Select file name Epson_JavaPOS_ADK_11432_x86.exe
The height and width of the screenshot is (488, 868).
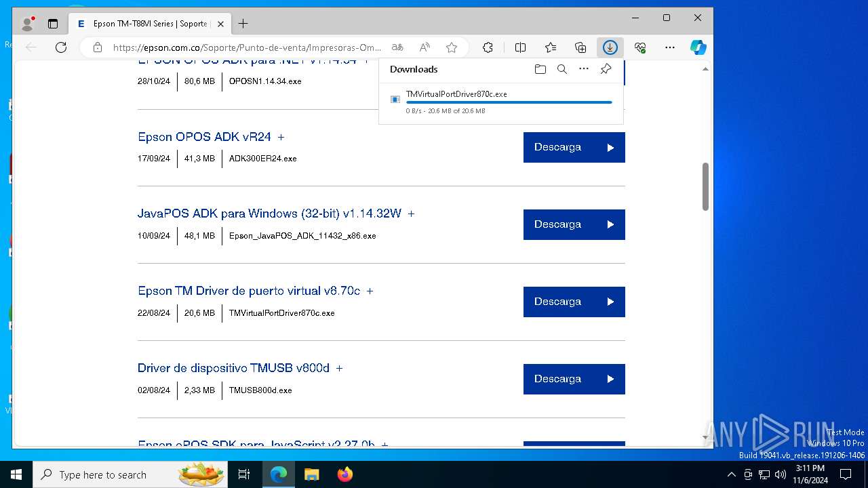coord(302,235)
